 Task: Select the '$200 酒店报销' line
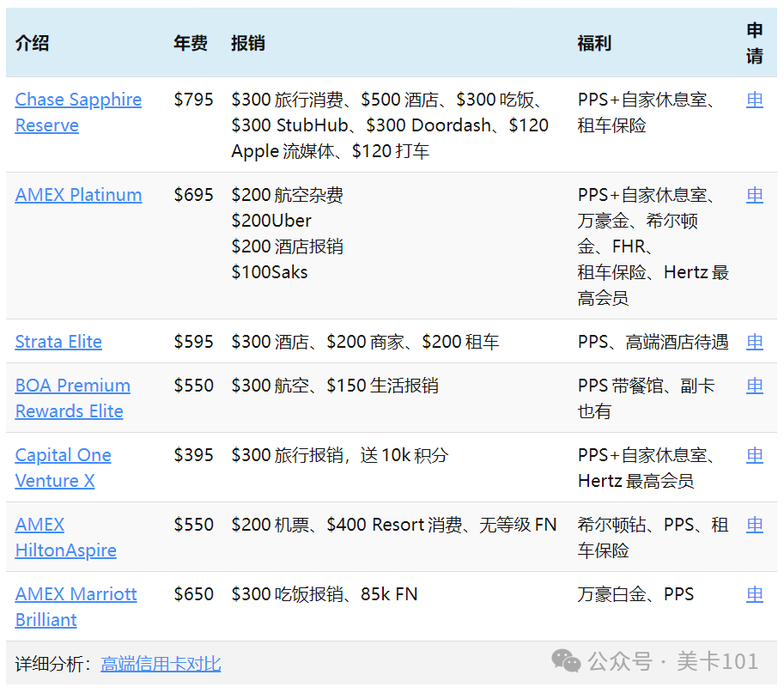coord(287,246)
